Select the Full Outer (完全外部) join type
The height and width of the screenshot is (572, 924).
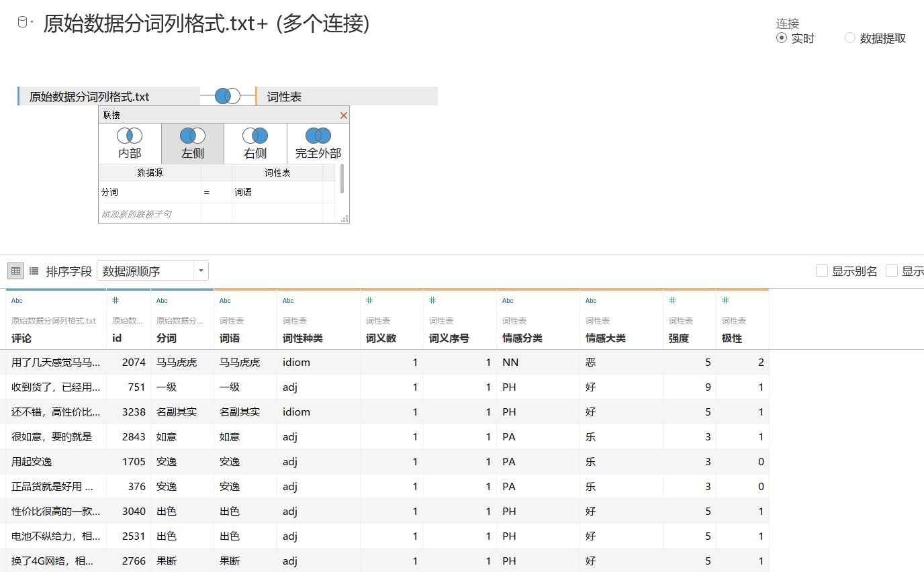318,143
